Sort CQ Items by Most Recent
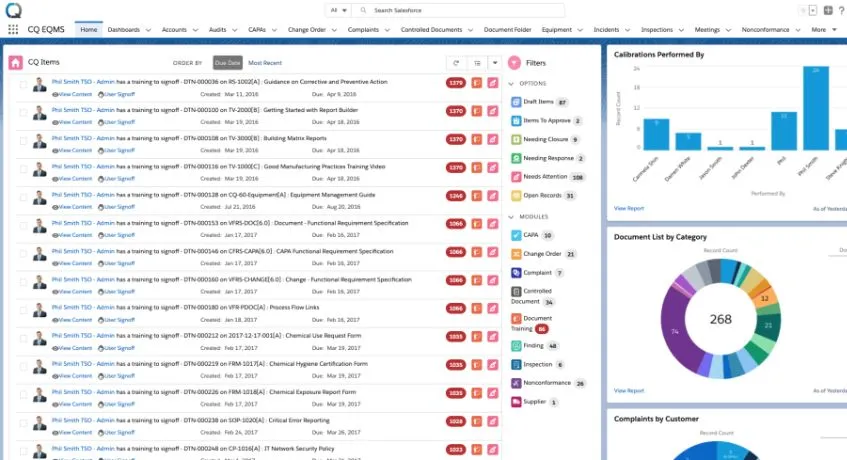 (x=265, y=63)
